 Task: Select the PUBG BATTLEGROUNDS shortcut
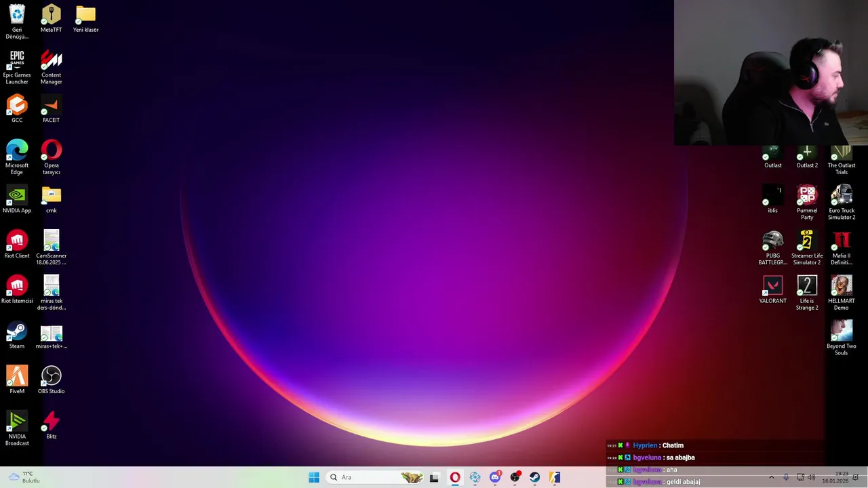point(772,247)
